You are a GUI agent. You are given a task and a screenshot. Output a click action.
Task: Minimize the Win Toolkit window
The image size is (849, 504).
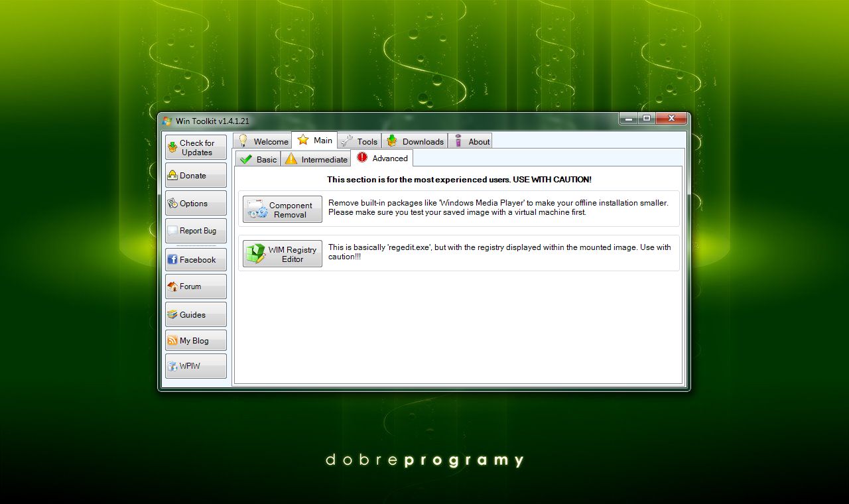pos(628,118)
